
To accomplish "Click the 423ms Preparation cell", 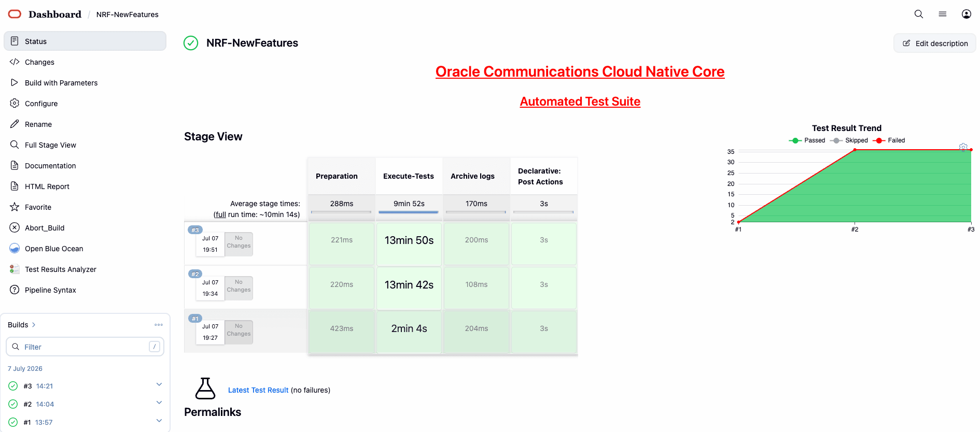I will pos(342,332).
